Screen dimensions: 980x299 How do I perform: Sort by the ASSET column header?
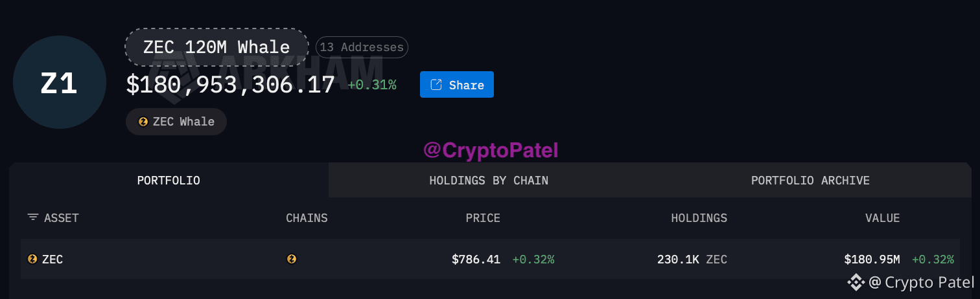61,217
